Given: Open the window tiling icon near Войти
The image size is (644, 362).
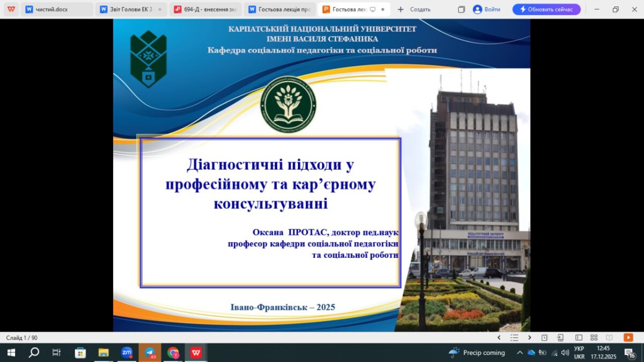Looking at the screenshot, I should [462, 9].
